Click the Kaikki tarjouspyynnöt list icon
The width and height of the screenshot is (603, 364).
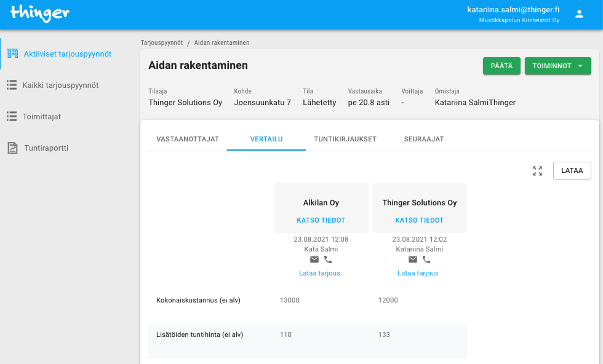[x=12, y=85]
